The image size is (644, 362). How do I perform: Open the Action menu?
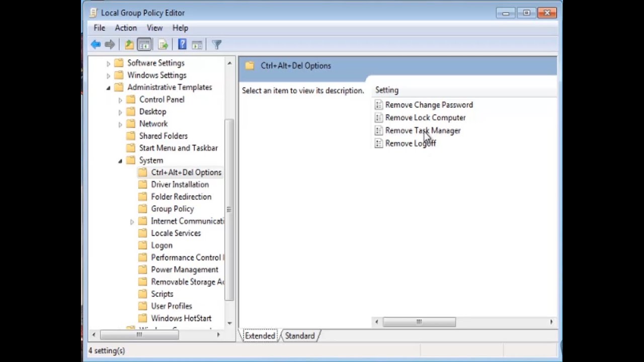[x=126, y=28]
